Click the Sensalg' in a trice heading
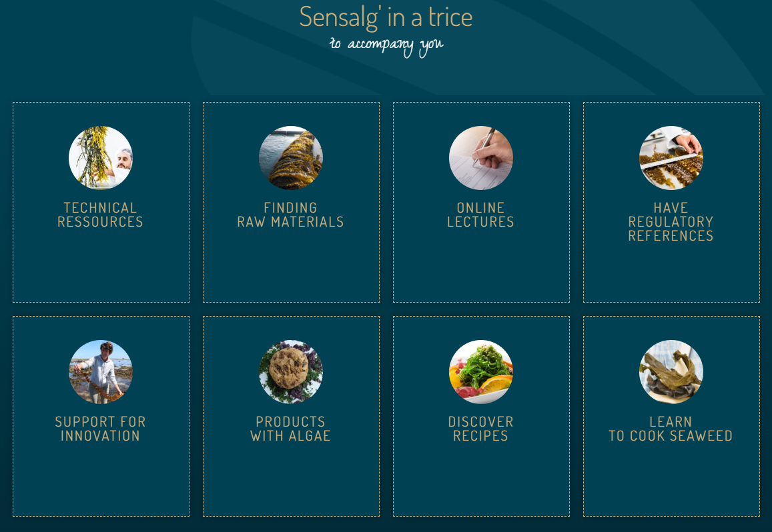This screenshot has height=532, width=772. (386, 17)
